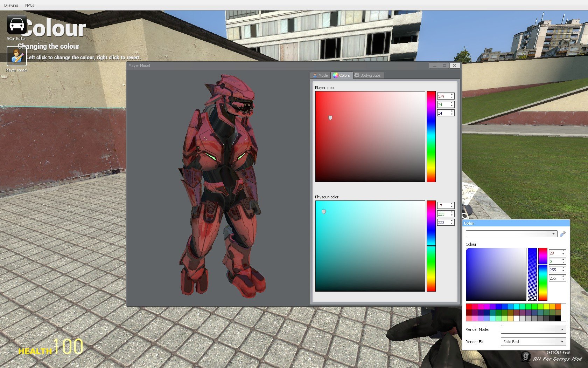Image resolution: width=588 pixels, height=368 pixels.
Task: Decrease the Physgun color red value 17
Action: pyautogui.click(x=452, y=207)
